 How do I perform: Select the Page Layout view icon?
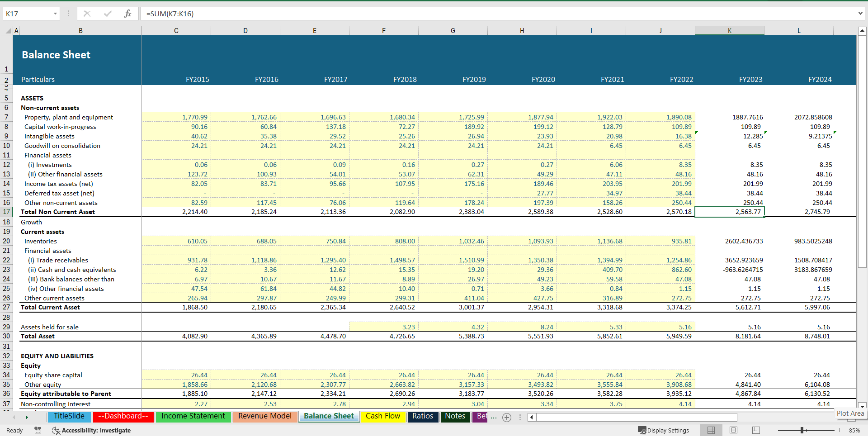[x=733, y=430]
